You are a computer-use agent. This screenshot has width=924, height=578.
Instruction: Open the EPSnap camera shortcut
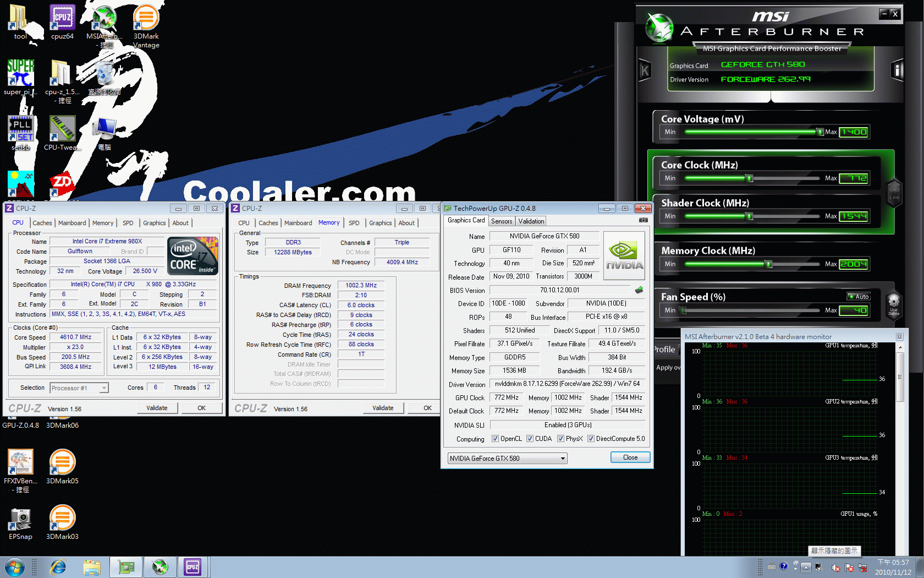click(20, 523)
